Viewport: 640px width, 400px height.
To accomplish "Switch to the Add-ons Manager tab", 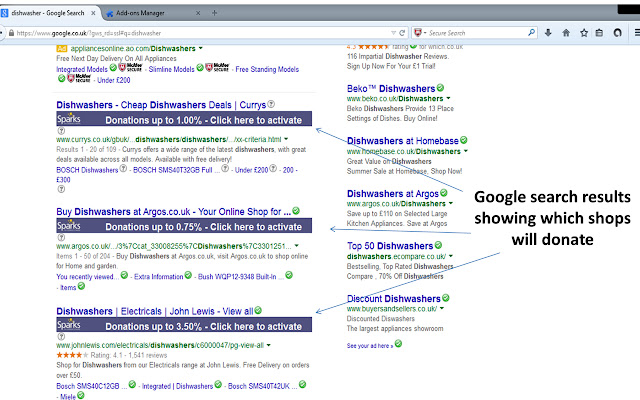I will 152,13.
